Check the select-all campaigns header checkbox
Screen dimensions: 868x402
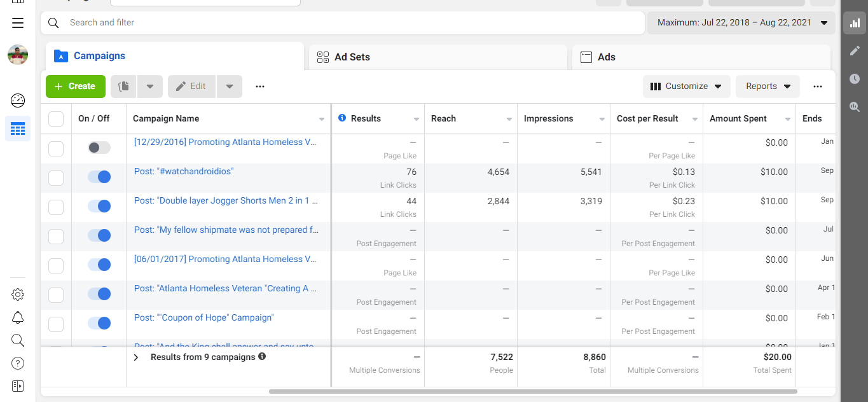pos(56,119)
